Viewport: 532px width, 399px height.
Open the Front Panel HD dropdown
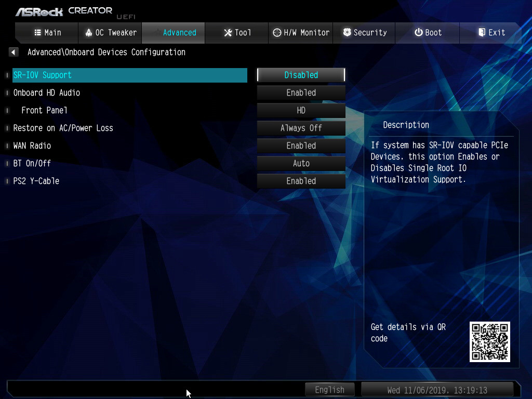pos(301,110)
